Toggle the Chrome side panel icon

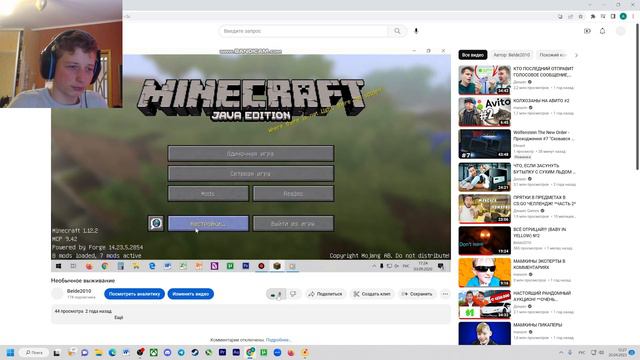[613, 16]
